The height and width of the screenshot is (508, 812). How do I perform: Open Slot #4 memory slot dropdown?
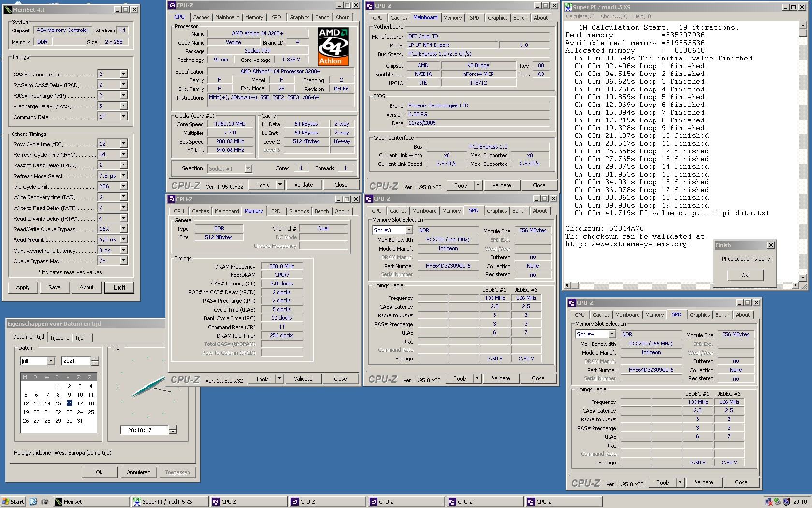pyautogui.click(x=612, y=334)
